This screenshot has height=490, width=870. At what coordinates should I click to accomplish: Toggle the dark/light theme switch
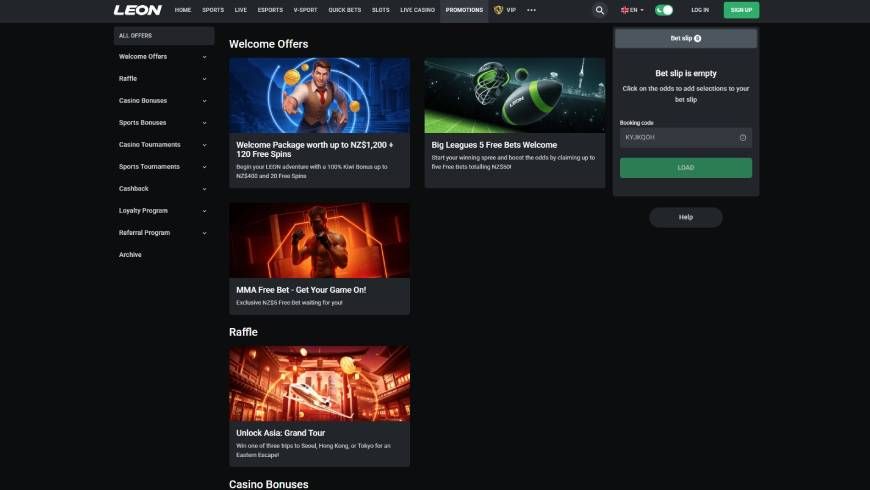click(x=664, y=10)
